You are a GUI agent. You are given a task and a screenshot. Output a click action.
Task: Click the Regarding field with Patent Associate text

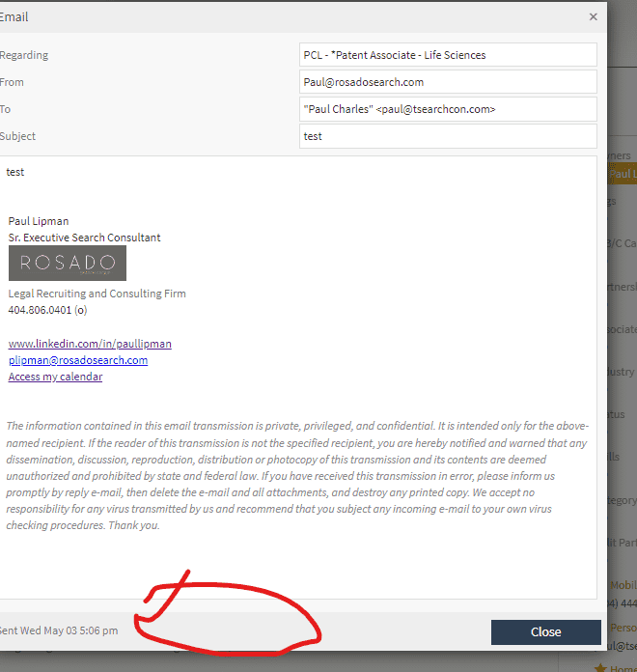coord(448,55)
